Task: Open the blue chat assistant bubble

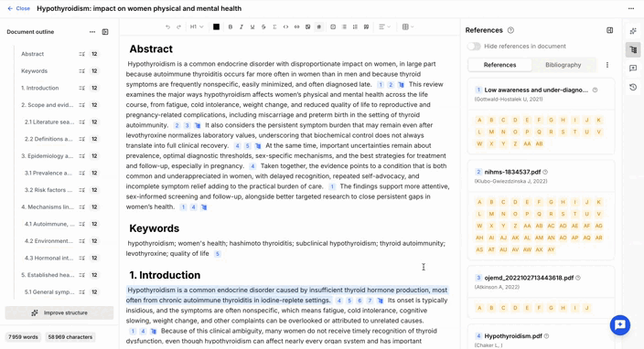Action: point(620,325)
